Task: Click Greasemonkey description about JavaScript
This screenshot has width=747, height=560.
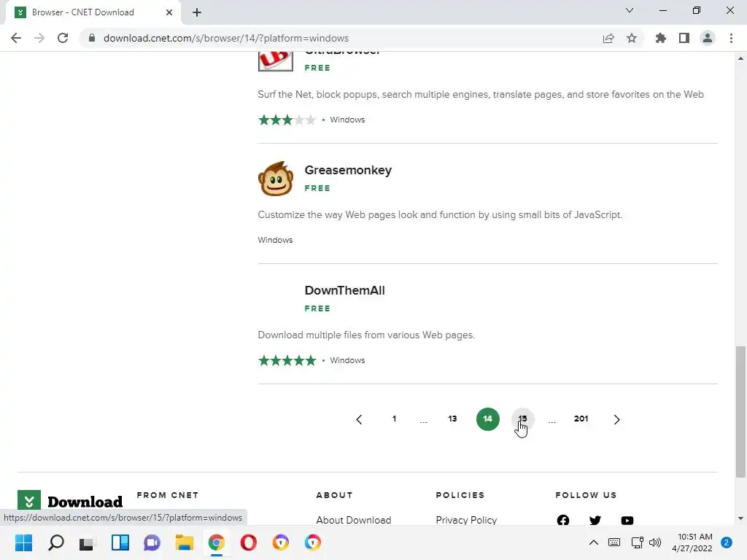Action: pyautogui.click(x=440, y=215)
